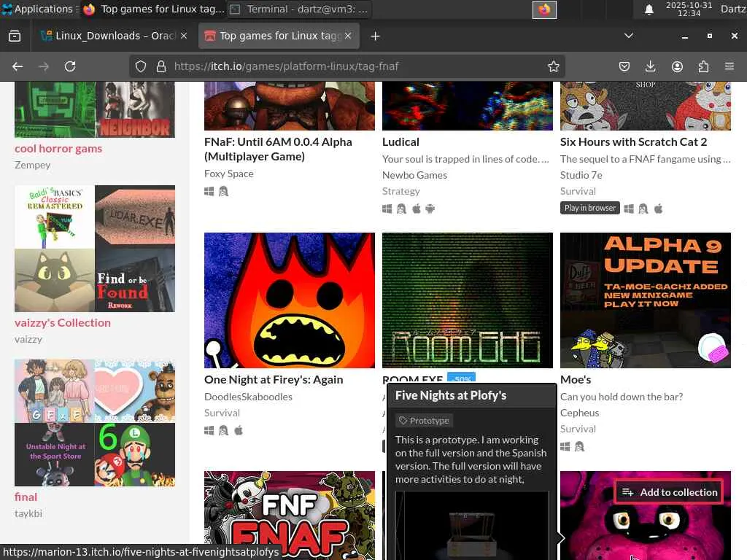Click the Firefox workspace icon in panel
The width and height of the screenshot is (747, 560).
pyautogui.click(x=544, y=9)
